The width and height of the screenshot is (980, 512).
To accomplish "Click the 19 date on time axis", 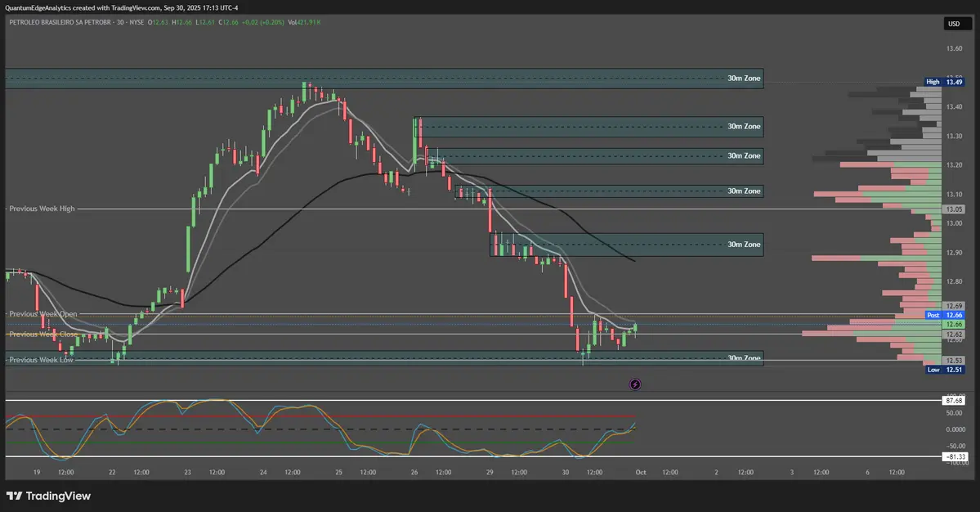I will click(x=36, y=473).
